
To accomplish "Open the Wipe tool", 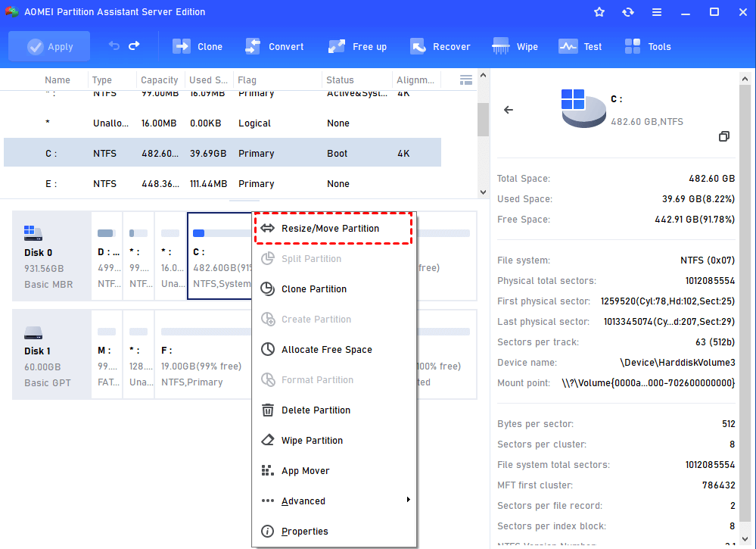I will coord(515,46).
